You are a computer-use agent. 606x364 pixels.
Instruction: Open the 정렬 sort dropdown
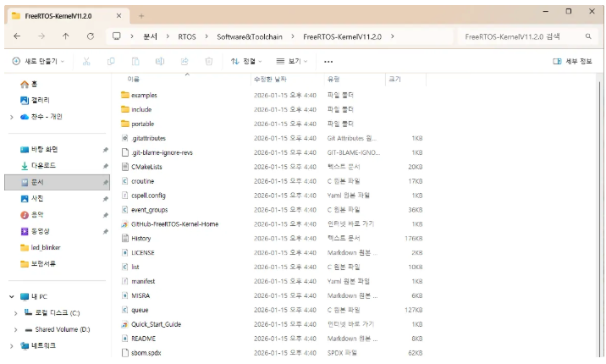[246, 62]
